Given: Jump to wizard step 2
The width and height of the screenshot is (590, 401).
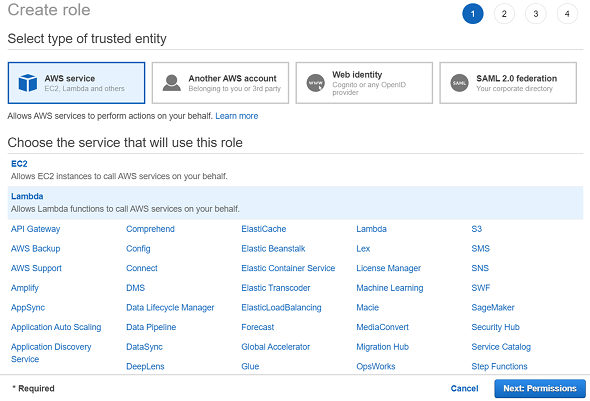Looking at the screenshot, I should click(504, 14).
